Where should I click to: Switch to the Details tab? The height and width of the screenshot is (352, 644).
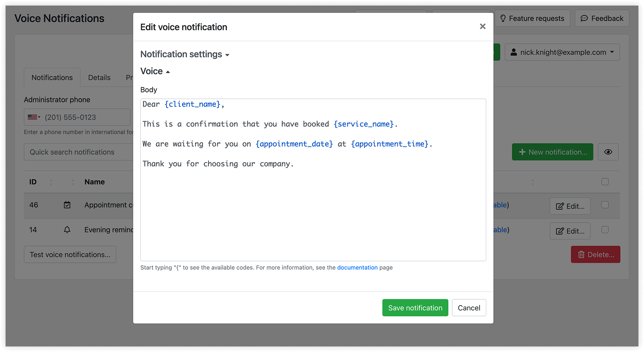point(99,78)
